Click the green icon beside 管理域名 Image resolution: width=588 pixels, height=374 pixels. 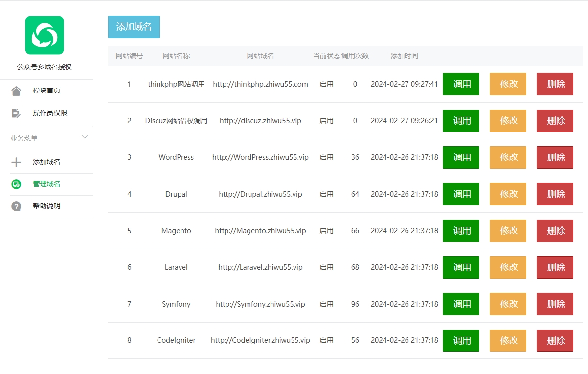pos(16,184)
